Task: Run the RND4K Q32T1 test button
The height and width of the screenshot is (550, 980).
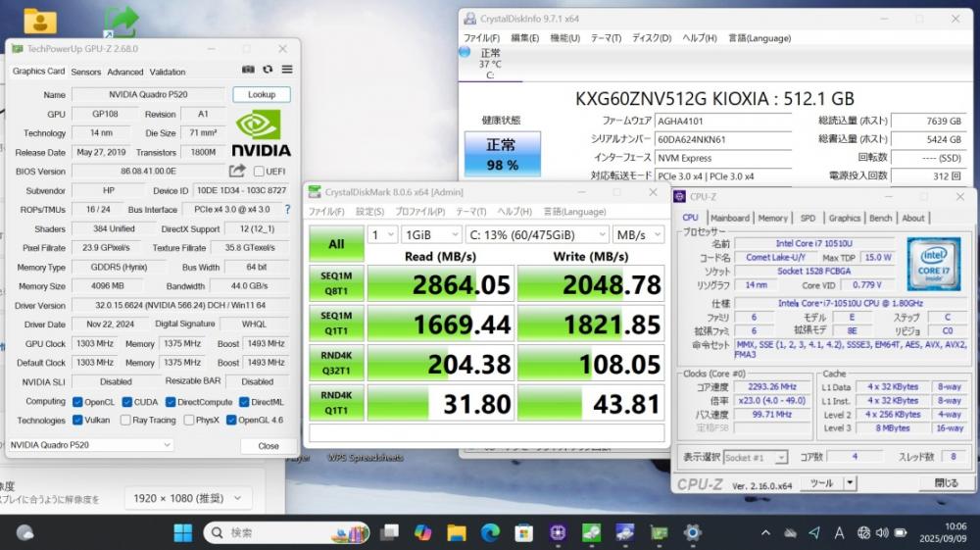Action: 336,363
